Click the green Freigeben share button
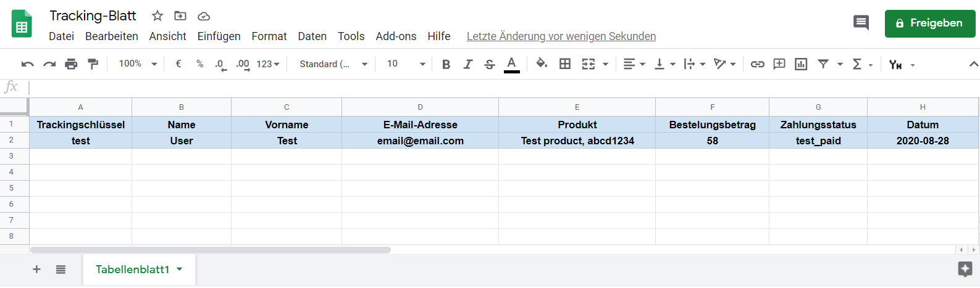980x288 pixels. tap(929, 23)
